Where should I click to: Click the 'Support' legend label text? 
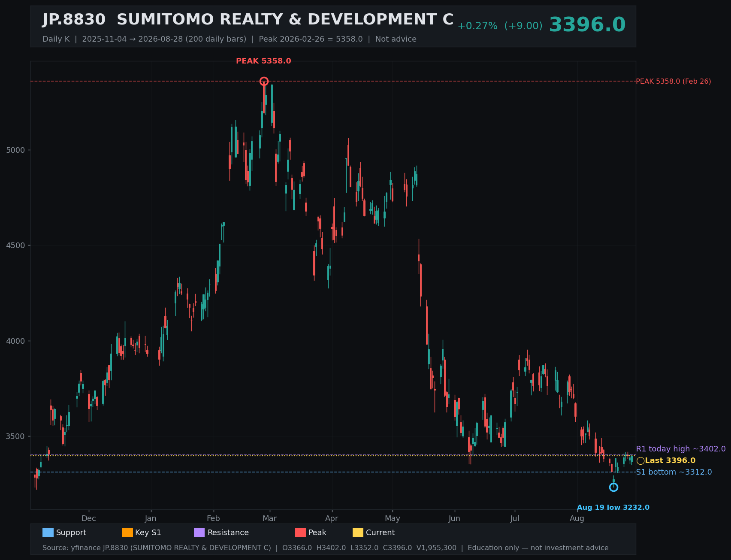(71, 533)
